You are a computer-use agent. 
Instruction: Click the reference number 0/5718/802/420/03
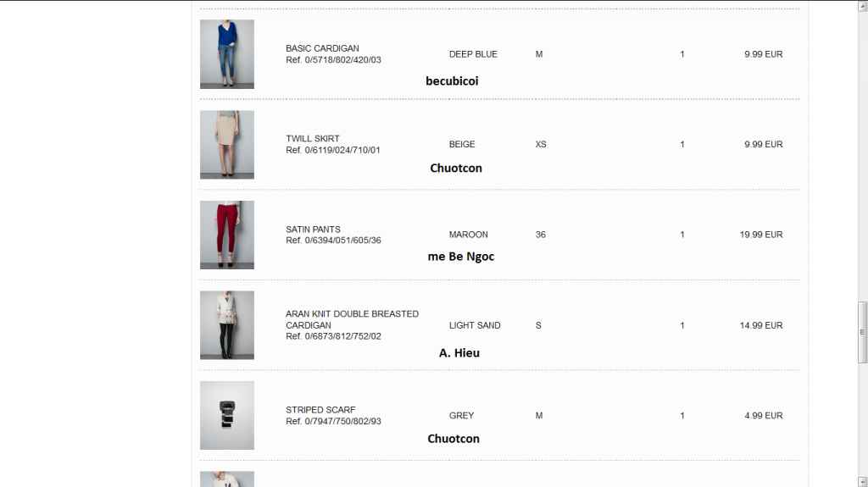click(x=333, y=60)
